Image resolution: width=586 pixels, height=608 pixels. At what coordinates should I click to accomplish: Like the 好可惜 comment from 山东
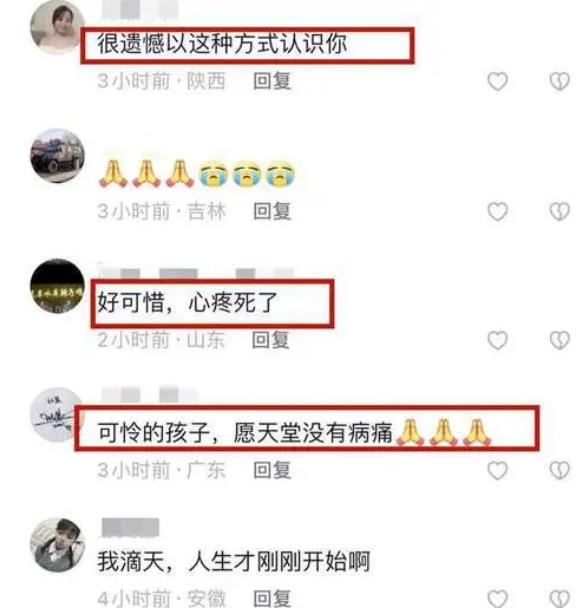(x=497, y=340)
